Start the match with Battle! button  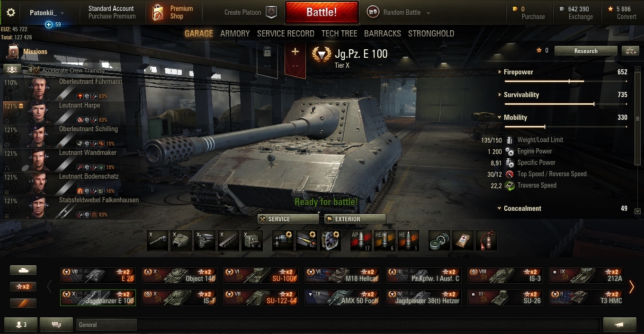point(322,12)
